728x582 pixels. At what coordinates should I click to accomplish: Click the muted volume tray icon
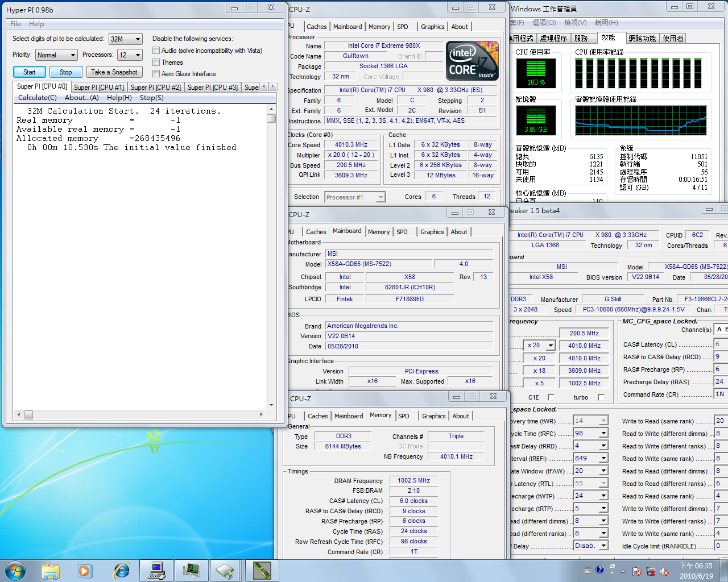coord(664,571)
